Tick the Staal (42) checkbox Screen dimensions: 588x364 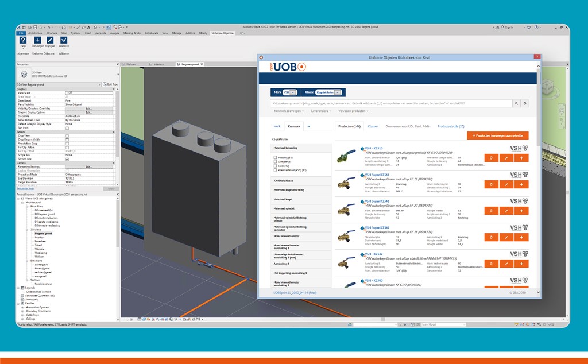[x=275, y=166]
